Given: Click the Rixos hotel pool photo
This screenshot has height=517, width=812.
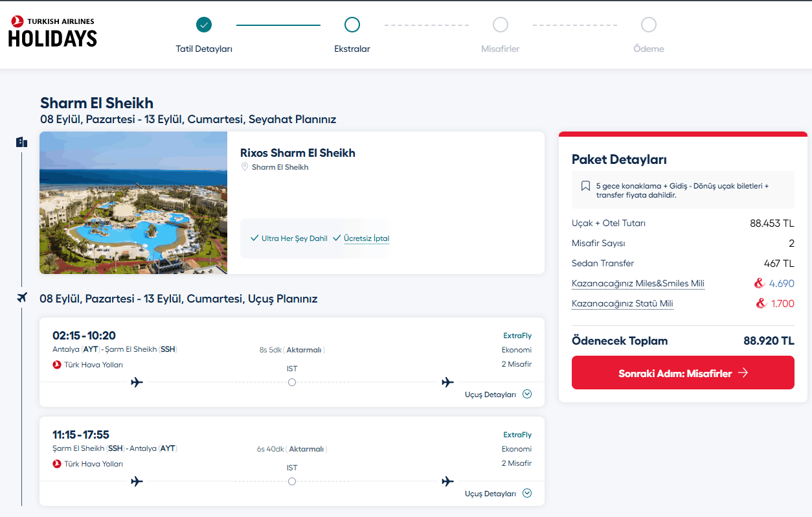Looking at the screenshot, I should (133, 203).
